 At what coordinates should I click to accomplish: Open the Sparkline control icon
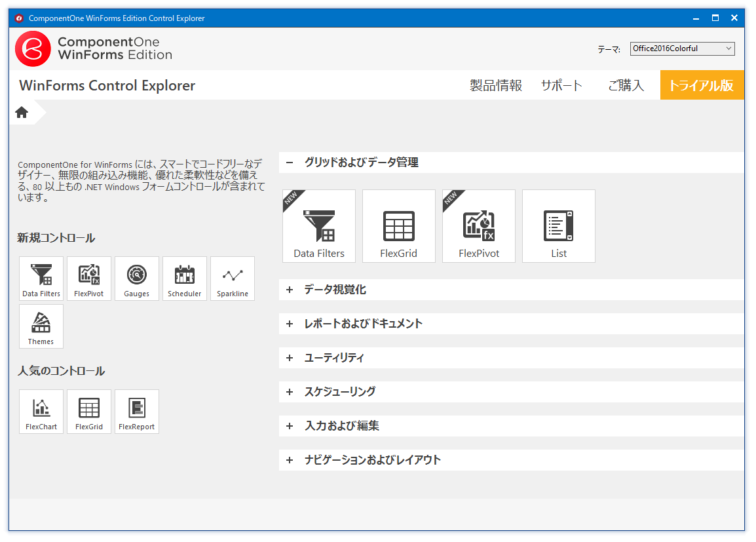click(233, 279)
